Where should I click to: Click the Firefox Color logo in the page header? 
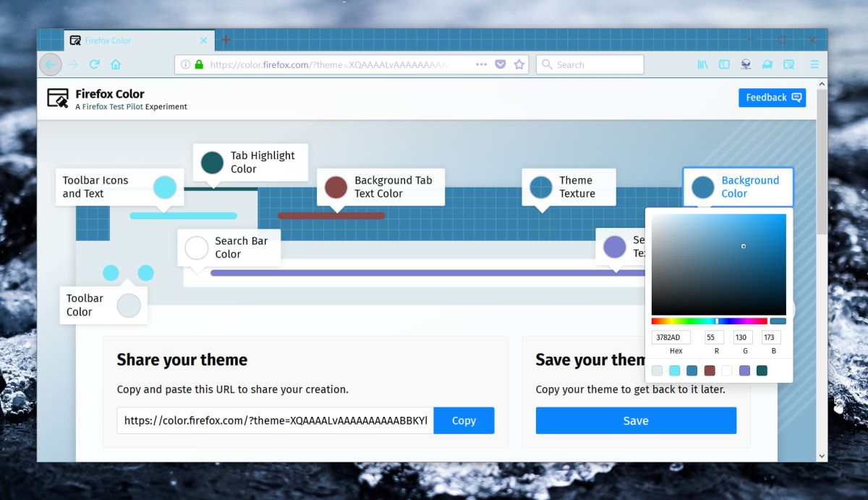[x=58, y=98]
